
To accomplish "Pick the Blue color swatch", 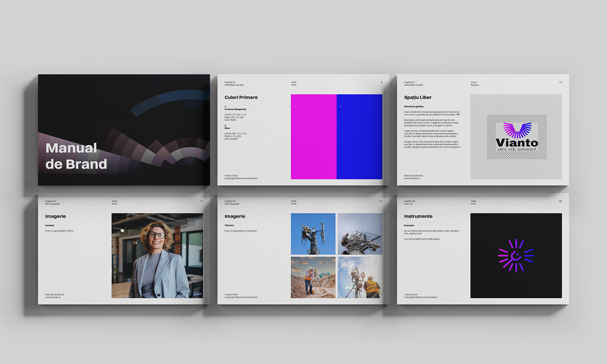I will coord(359,137).
